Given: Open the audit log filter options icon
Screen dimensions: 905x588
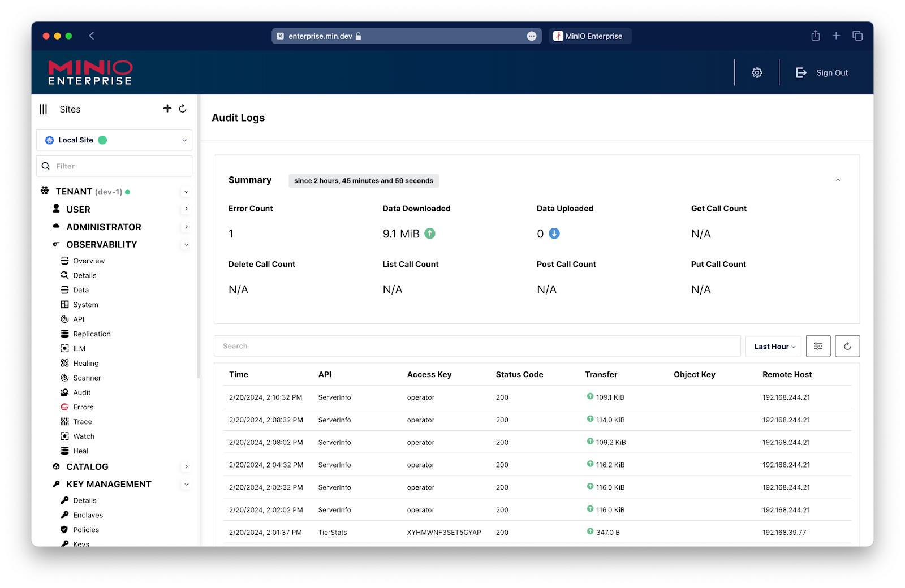Looking at the screenshot, I should [x=818, y=346].
